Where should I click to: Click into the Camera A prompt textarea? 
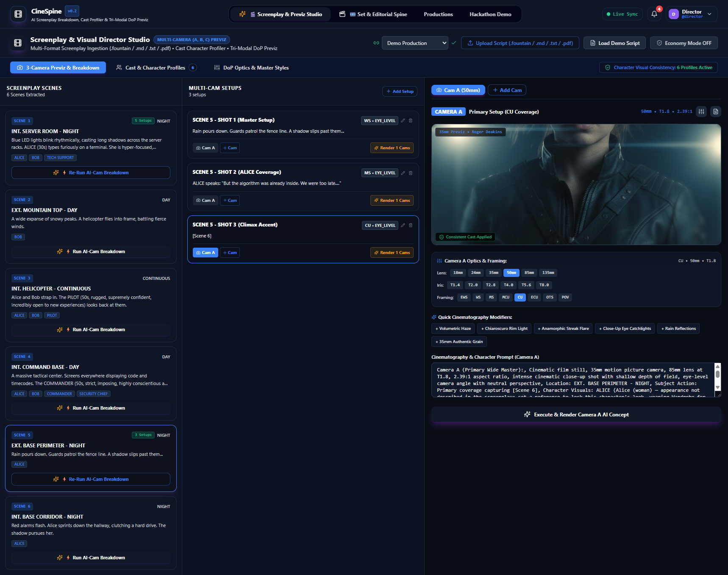pyautogui.click(x=573, y=380)
